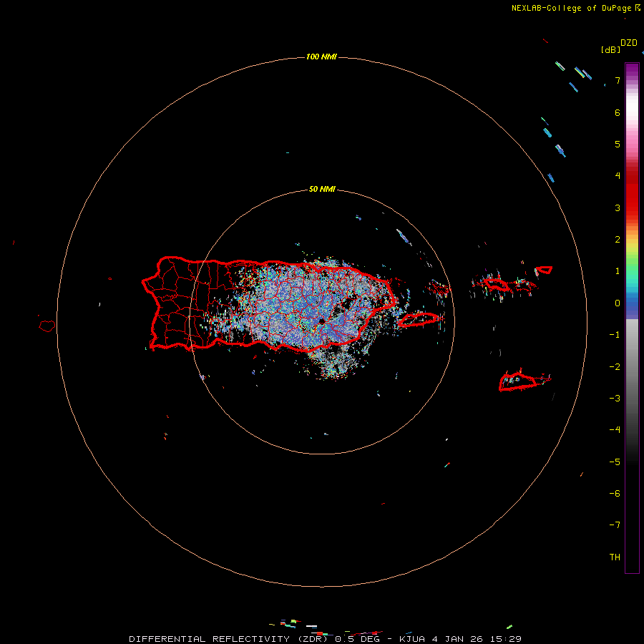
Task: Click the TH threshold label on legend
Action: tap(615, 557)
